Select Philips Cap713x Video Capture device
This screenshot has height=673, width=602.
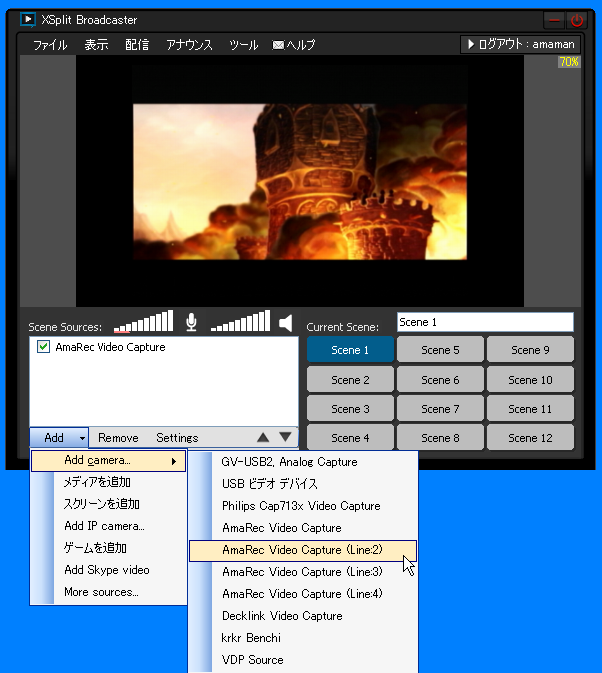pos(303,506)
